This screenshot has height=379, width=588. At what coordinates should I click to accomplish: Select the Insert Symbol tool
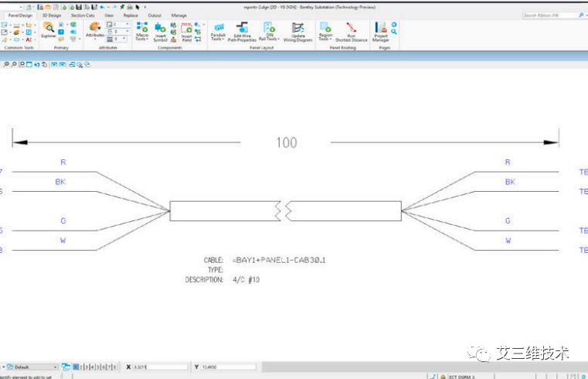(x=160, y=32)
